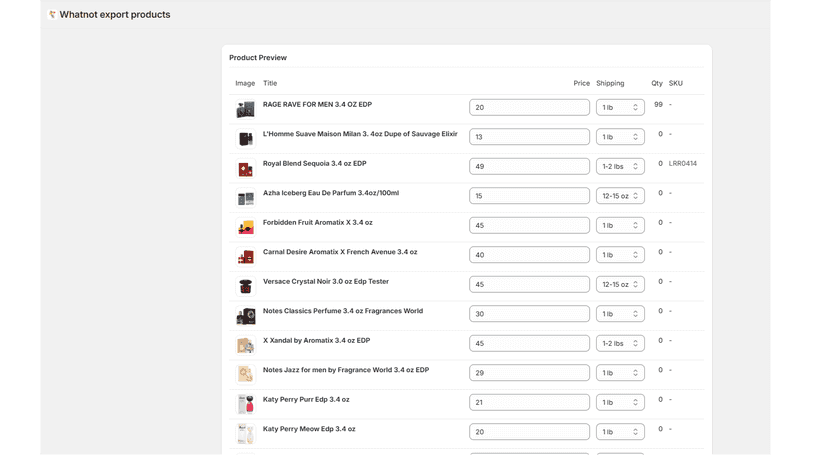
Task: Open the Carnal Desire Aromatix thumbnail
Action: [246, 257]
